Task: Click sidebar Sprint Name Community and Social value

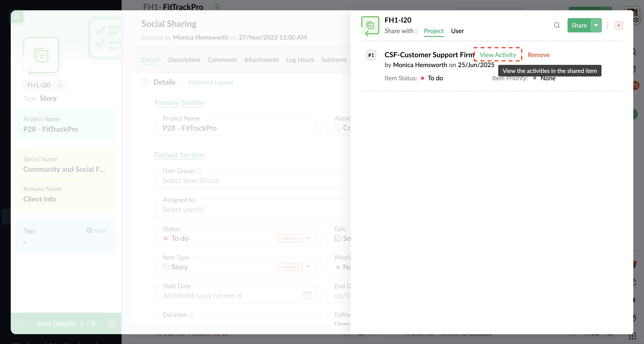Action: (x=64, y=169)
